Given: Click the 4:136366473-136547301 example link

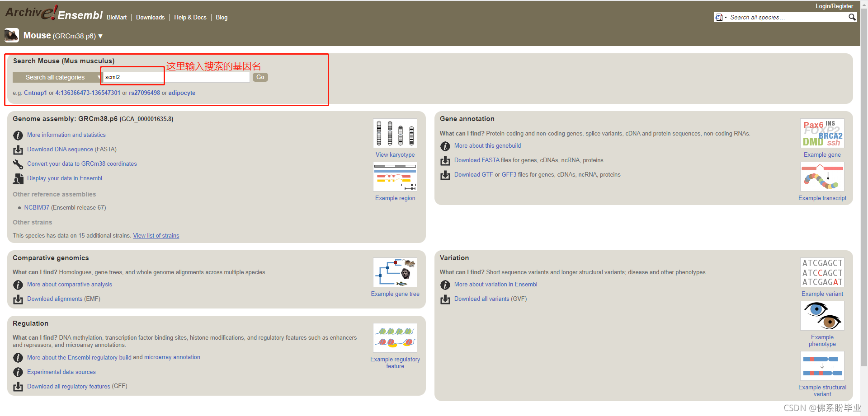Looking at the screenshot, I should [88, 93].
